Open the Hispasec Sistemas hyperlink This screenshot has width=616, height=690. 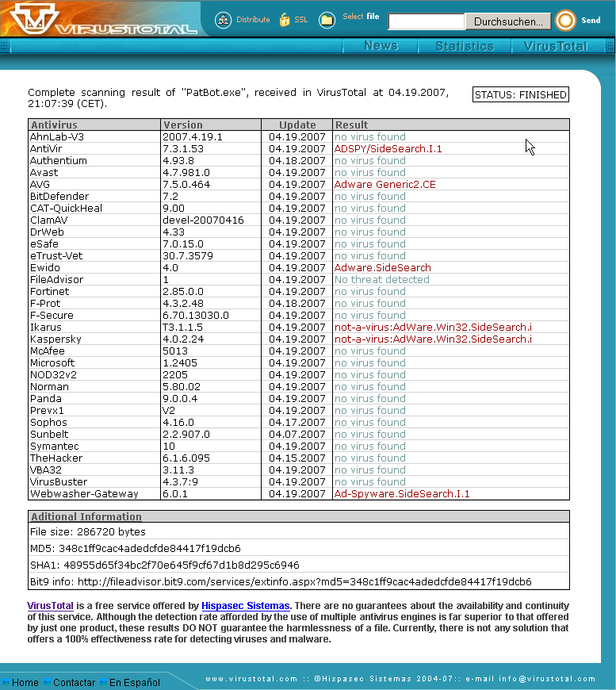246,605
